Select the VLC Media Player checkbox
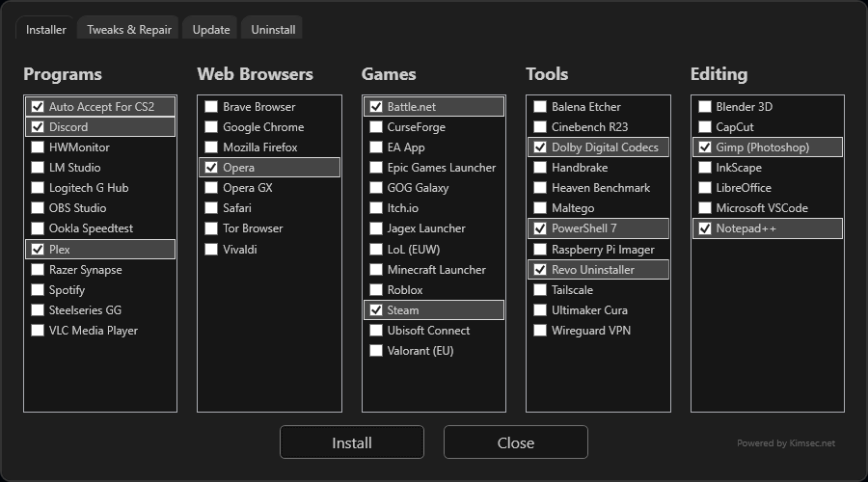Viewport: 868px width, 482px height. coord(38,331)
